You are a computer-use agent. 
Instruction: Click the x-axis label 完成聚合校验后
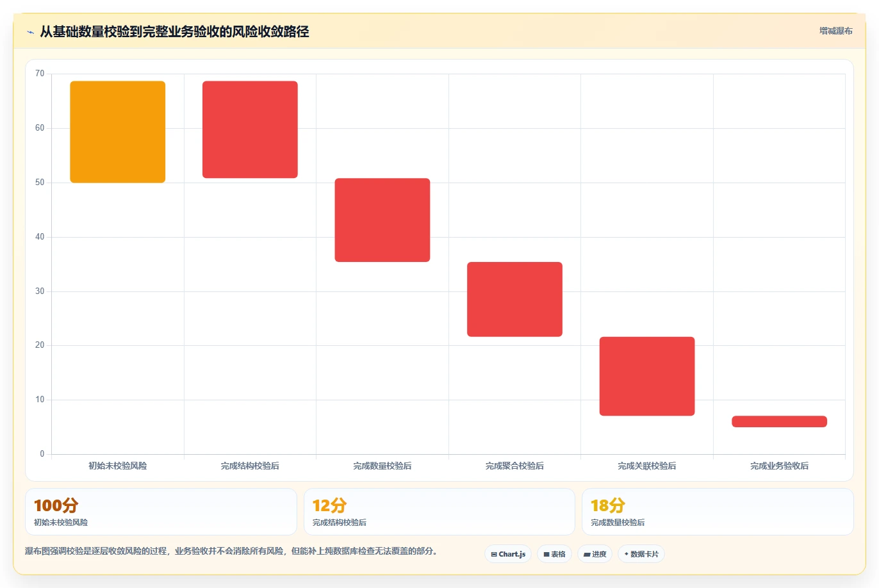514,466
